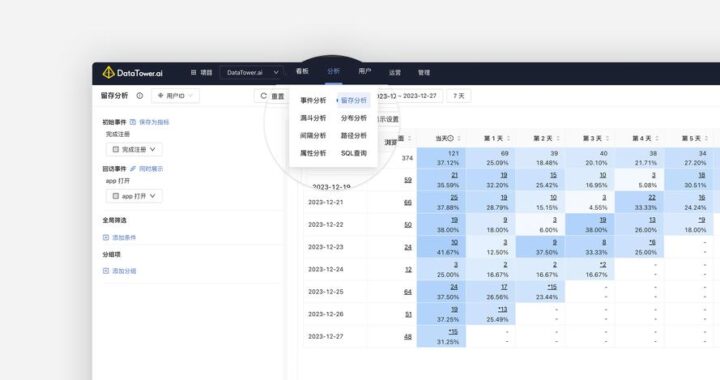Expand the 完成注册 event dropdown
Screen dimensions: 720x380
pos(134,149)
